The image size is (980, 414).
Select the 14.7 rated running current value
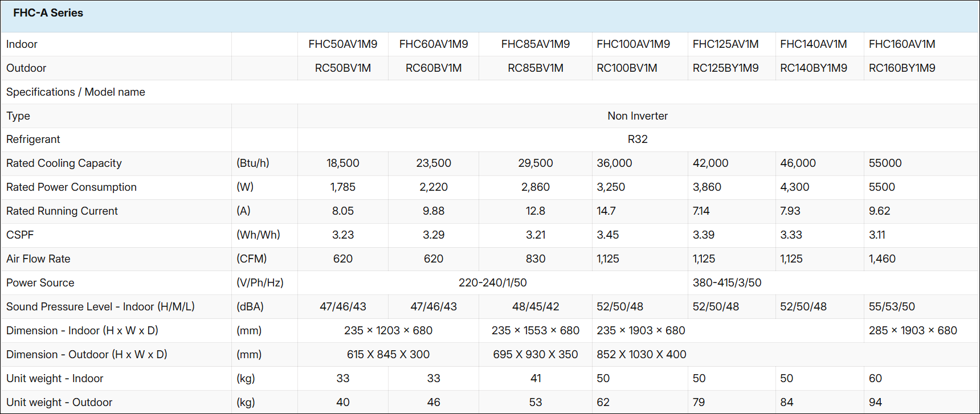[606, 211]
